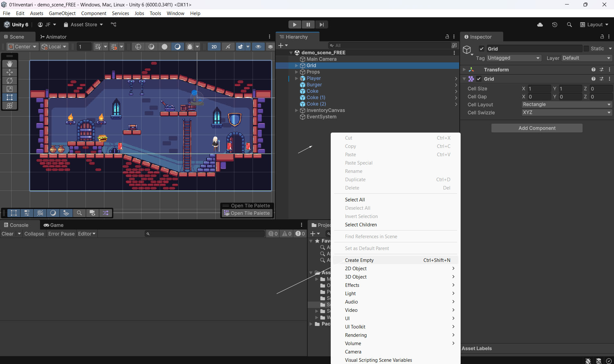Open the GameObject menu

click(x=62, y=13)
